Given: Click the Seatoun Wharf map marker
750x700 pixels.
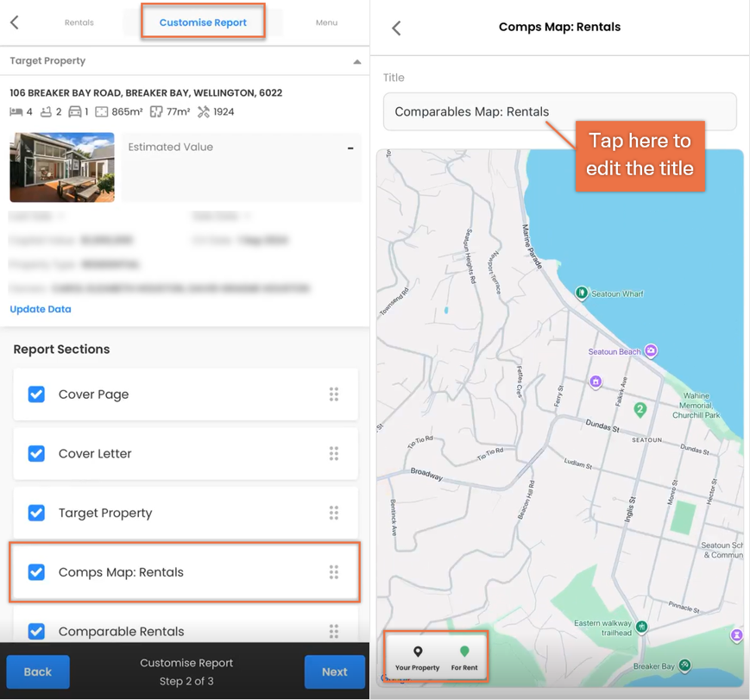Looking at the screenshot, I should tap(581, 293).
